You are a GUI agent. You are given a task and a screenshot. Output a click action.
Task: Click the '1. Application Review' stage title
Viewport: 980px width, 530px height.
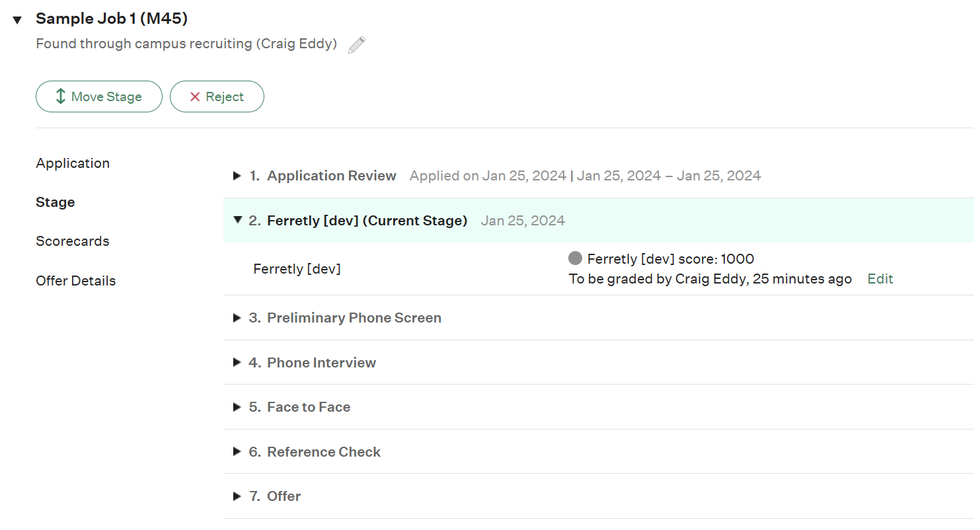click(322, 176)
